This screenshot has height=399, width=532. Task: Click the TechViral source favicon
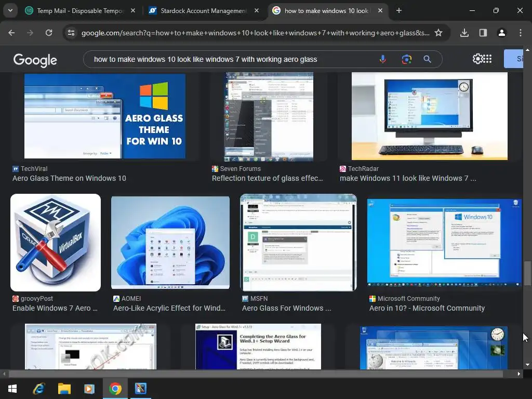tap(15, 169)
